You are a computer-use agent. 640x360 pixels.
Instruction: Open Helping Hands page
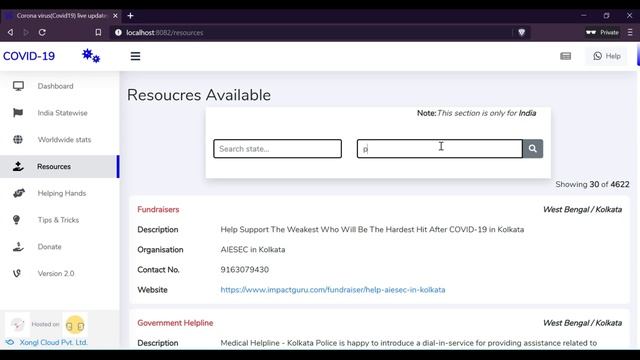(x=62, y=193)
